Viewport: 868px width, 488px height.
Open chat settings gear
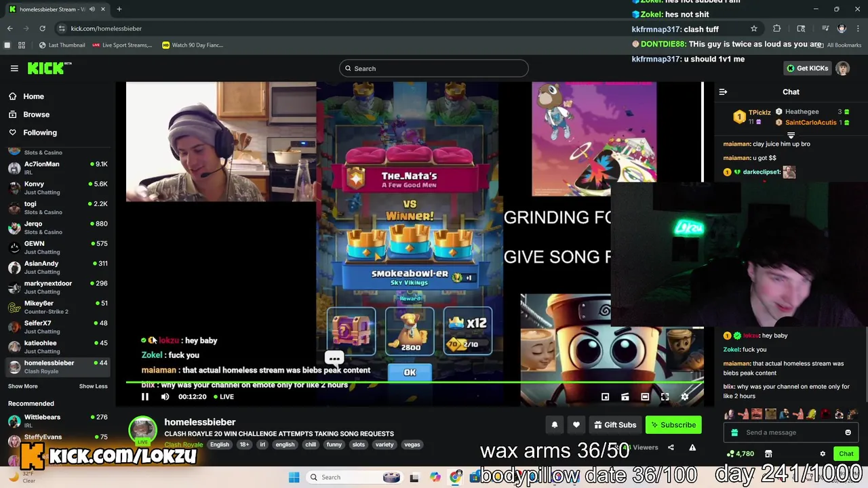tap(823, 453)
